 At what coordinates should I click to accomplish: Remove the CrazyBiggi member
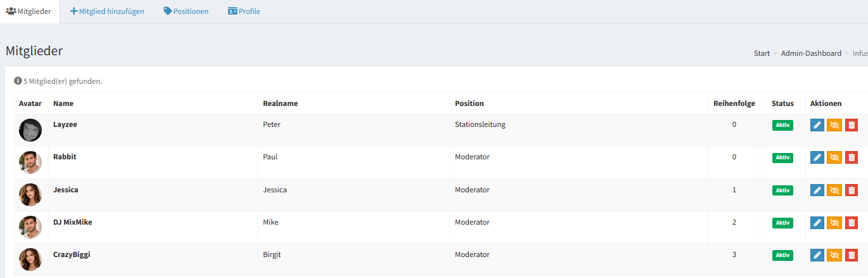852,255
